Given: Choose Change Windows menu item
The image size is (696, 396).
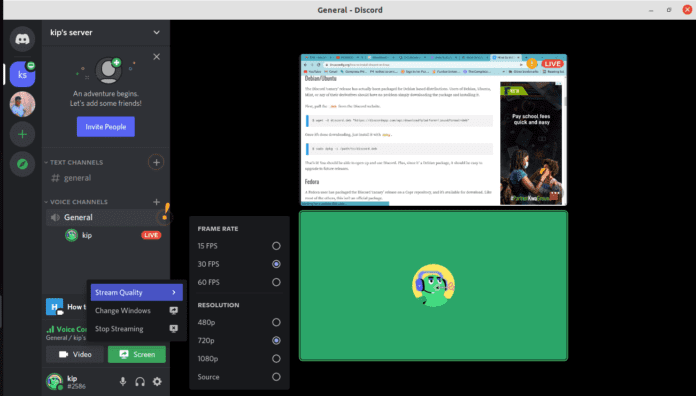Looking at the screenshot, I should (137, 311).
